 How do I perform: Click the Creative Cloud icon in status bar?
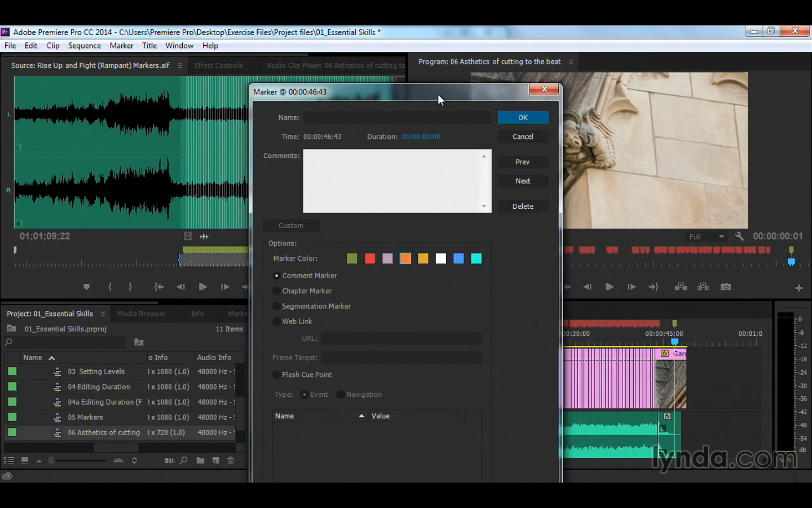coord(7,476)
